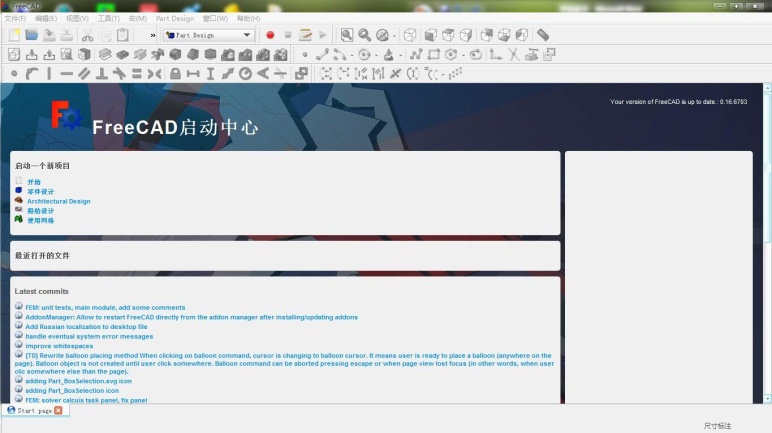Screen dimensions: 772x433
Task: Open 工具(T) menu
Action: (x=108, y=18)
